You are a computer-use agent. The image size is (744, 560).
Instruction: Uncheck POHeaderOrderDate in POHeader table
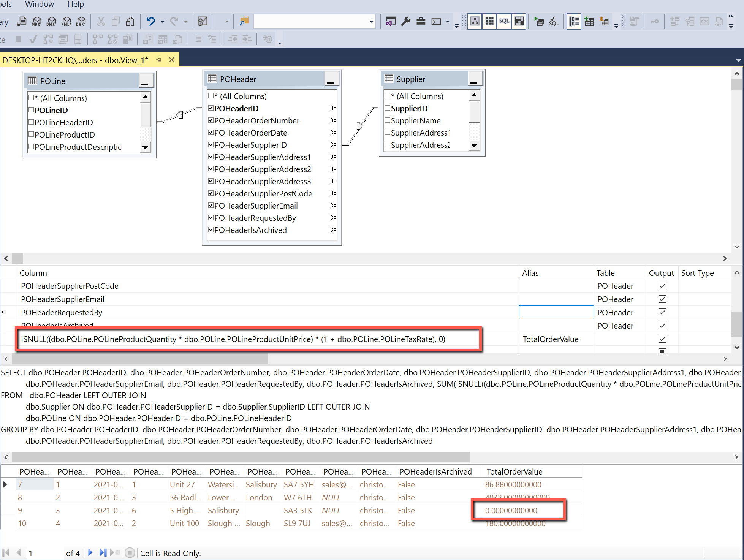211,133
